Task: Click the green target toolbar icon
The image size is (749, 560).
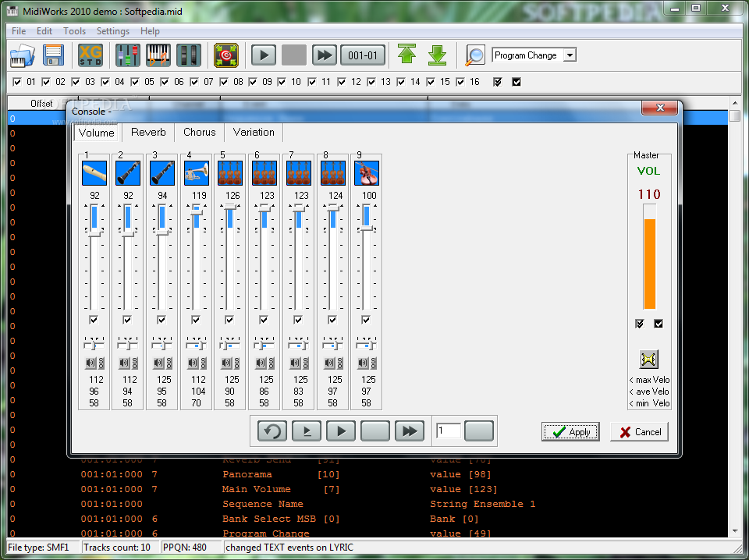Action: pyautogui.click(x=226, y=55)
